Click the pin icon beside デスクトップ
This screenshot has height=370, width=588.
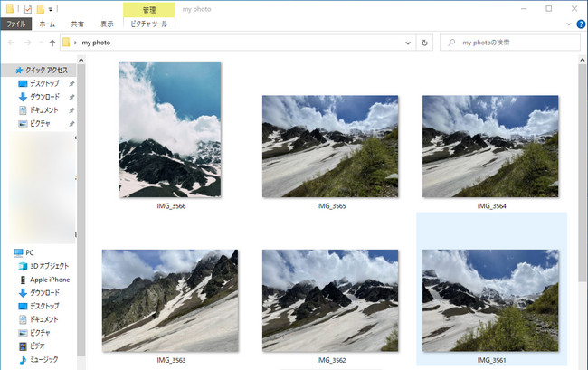71,83
